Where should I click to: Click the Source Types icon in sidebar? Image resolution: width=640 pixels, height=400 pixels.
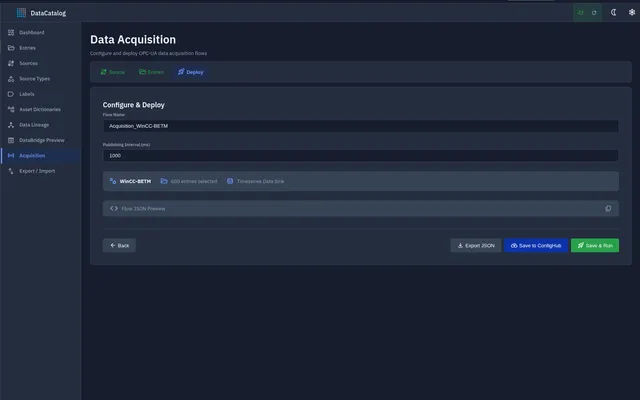tap(11, 79)
